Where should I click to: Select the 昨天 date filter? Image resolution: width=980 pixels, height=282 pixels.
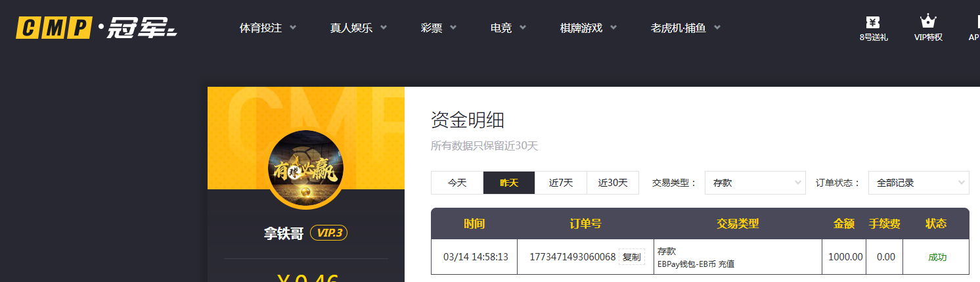[509, 183]
